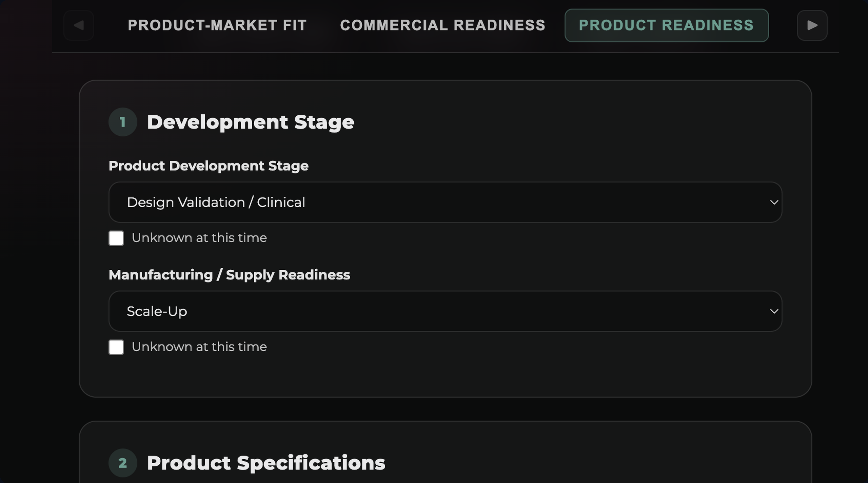This screenshot has height=483, width=868.
Task: Click 'Unknown at this time' label below Scale-Up
Action: coord(199,347)
